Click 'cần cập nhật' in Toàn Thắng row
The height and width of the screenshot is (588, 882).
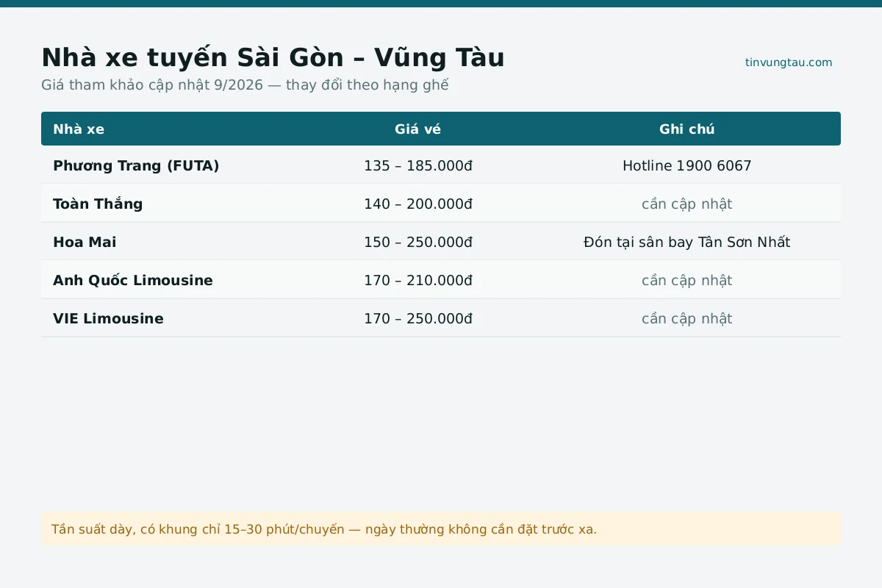tap(686, 204)
